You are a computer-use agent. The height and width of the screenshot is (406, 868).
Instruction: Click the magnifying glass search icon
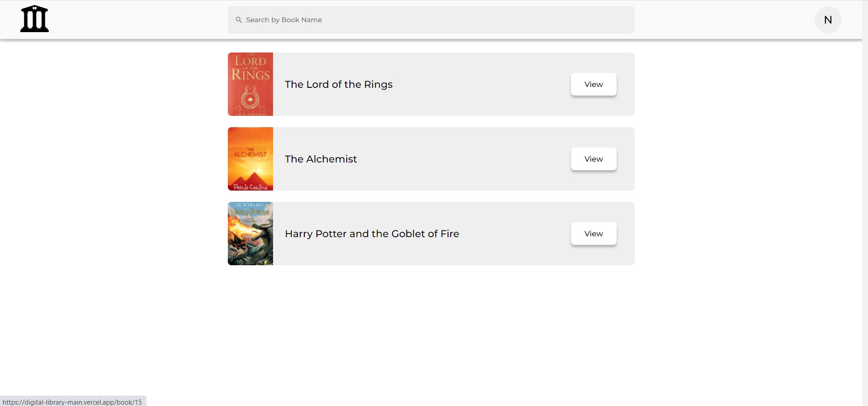click(x=238, y=19)
